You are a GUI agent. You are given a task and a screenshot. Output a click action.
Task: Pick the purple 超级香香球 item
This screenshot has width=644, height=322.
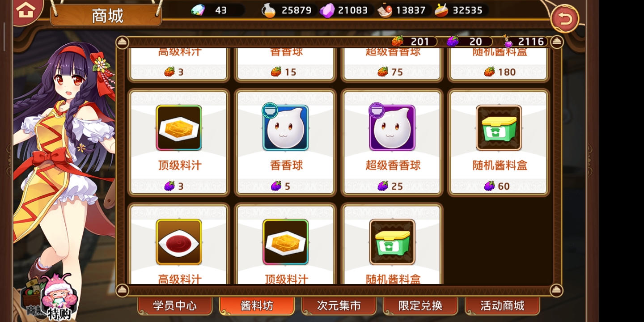pos(392,143)
